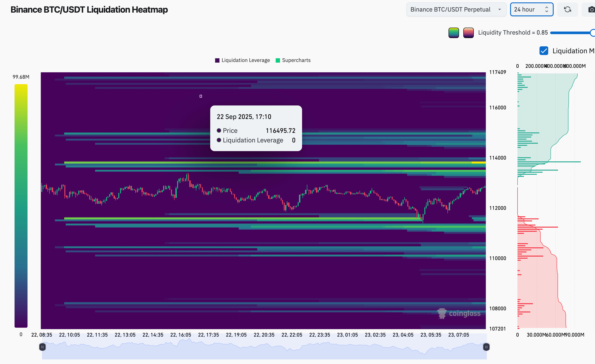Click the right time range handle
595x364 pixels.
(x=486, y=347)
